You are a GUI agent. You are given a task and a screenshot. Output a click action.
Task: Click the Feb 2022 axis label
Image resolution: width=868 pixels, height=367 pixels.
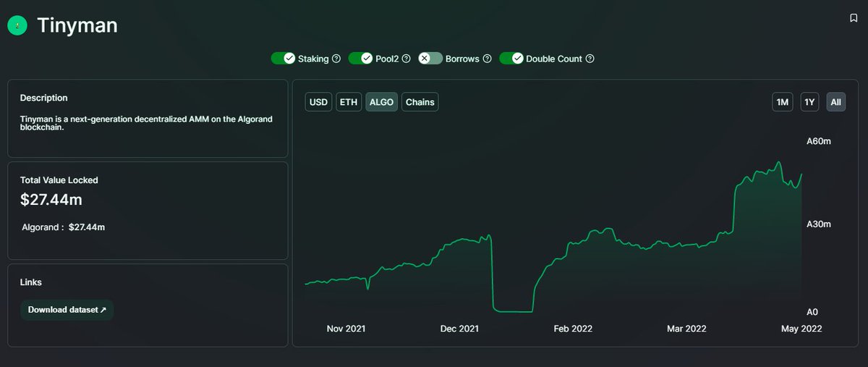click(x=573, y=329)
